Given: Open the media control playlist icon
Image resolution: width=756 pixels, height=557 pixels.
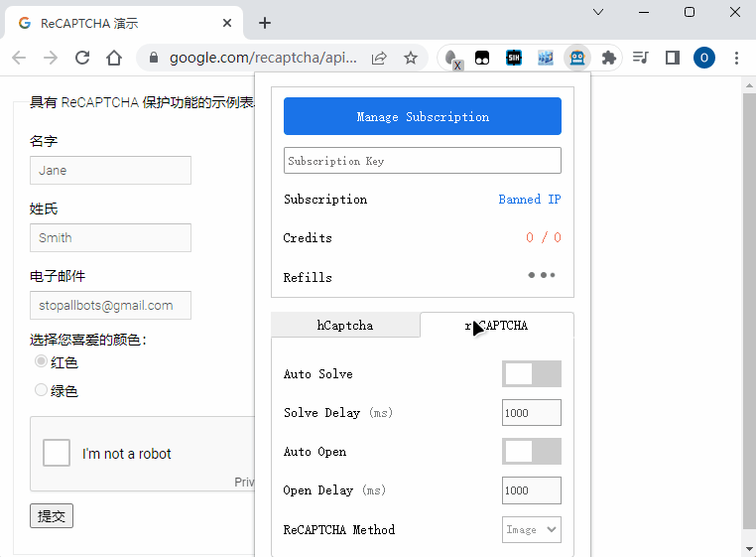Looking at the screenshot, I should (x=641, y=58).
